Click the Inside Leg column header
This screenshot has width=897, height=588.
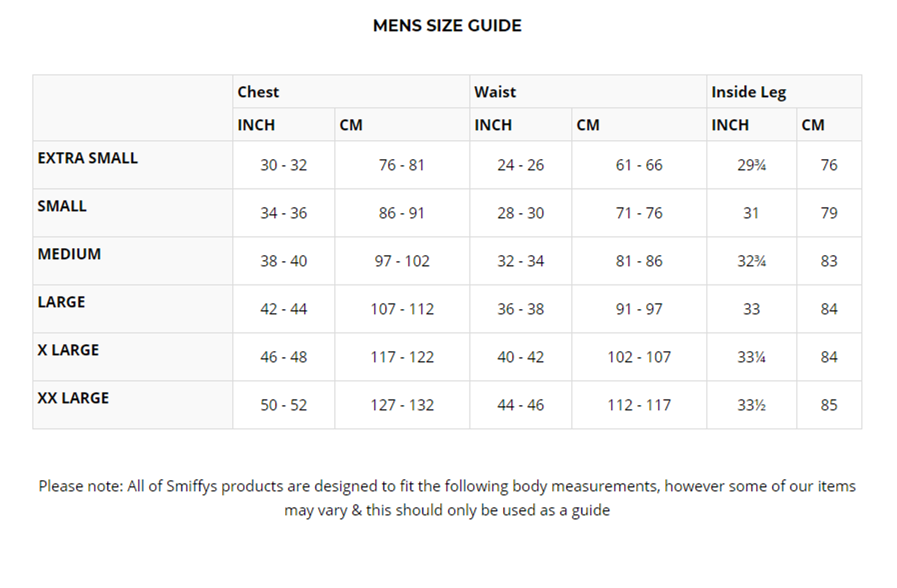[x=748, y=92]
